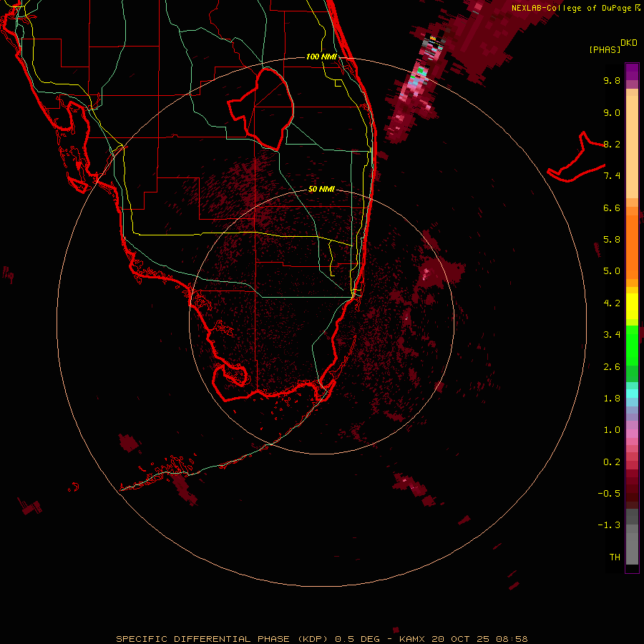Click the 1.8 scale value
Viewport: 644px width, 644px height.
tap(612, 399)
